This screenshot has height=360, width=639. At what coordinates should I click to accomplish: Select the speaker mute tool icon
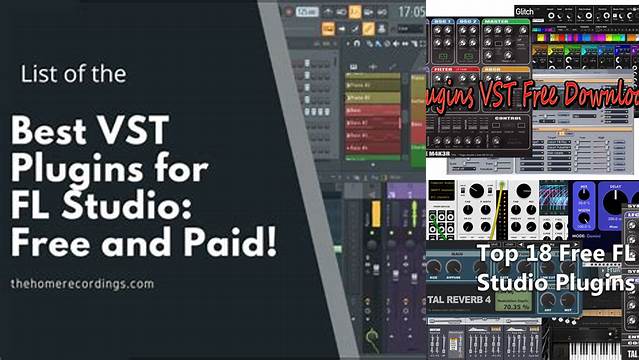pyautogui.click(x=396, y=44)
